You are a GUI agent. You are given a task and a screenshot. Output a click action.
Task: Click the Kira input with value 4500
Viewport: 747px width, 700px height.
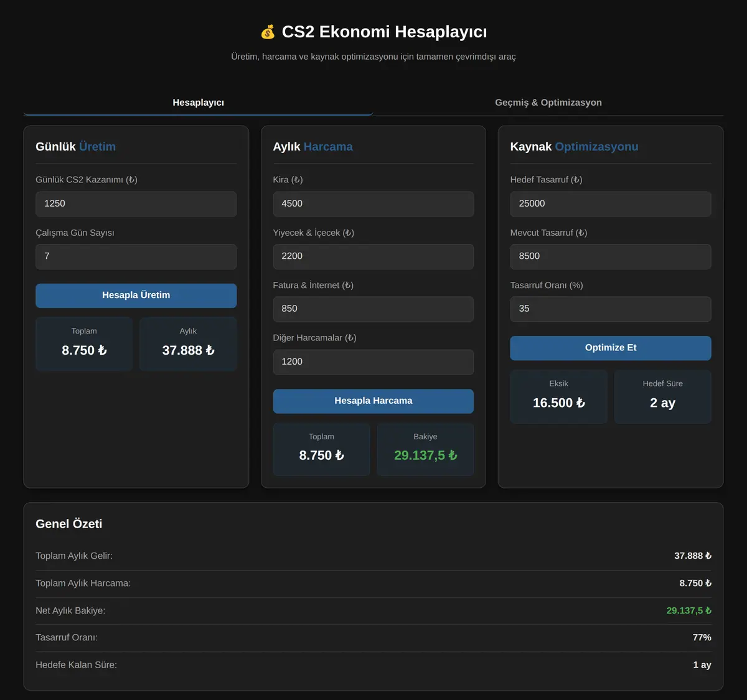click(374, 204)
